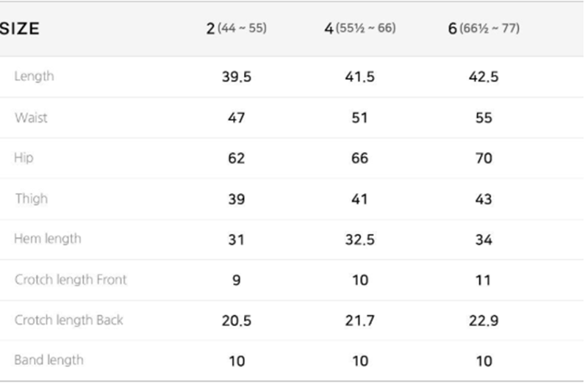Select the size 4 (55½ ~ 66) column header
The image size is (588, 384).
tap(359, 29)
